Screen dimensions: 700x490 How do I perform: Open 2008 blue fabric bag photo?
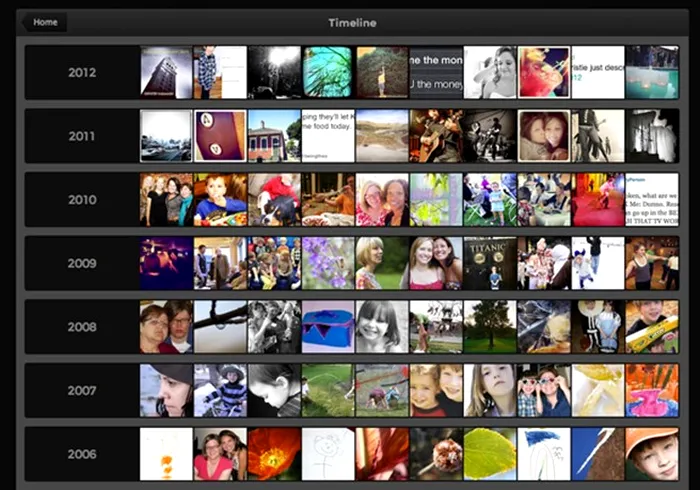click(x=328, y=327)
